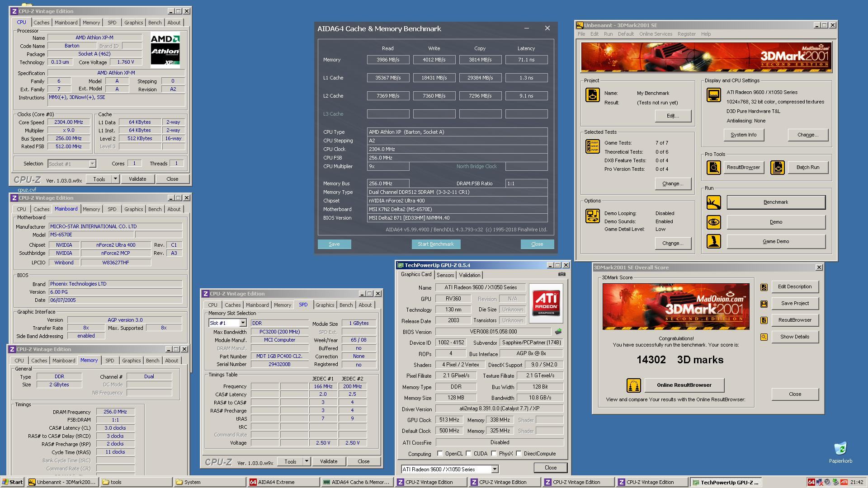Click System Info in 3DMark2001
The width and height of the screenshot is (868, 488).
coord(743,135)
